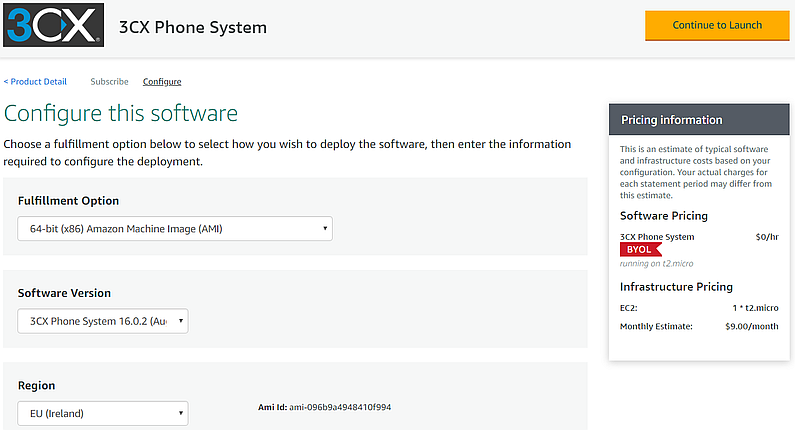The height and width of the screenshot is (430, 795).
Task: Click the 1 * t2.micro EC2 value
Action: coord(755,308)
